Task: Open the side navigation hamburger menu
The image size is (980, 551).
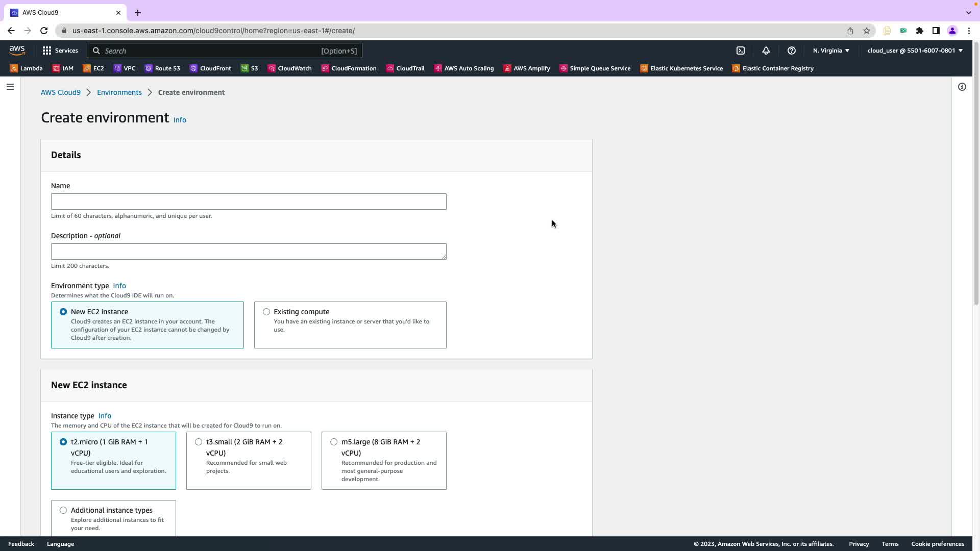Action: point(10,87)
